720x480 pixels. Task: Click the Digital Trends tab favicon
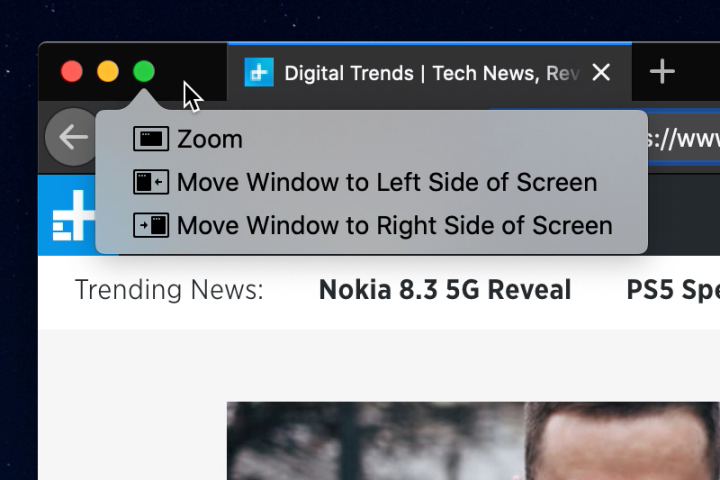259,72
